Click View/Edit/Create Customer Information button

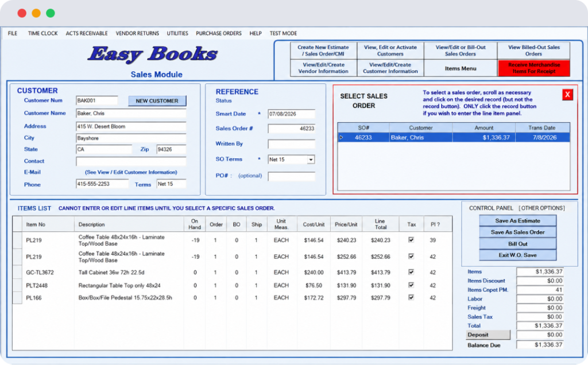coord(390,68)
